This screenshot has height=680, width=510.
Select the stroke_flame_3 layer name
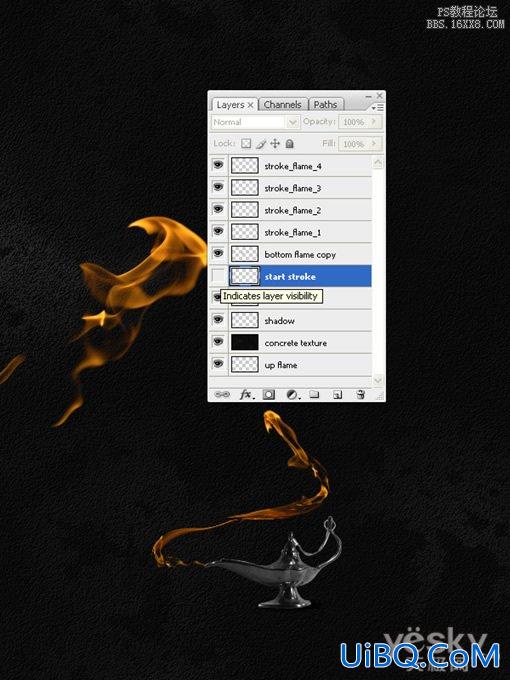pos(293,188)
